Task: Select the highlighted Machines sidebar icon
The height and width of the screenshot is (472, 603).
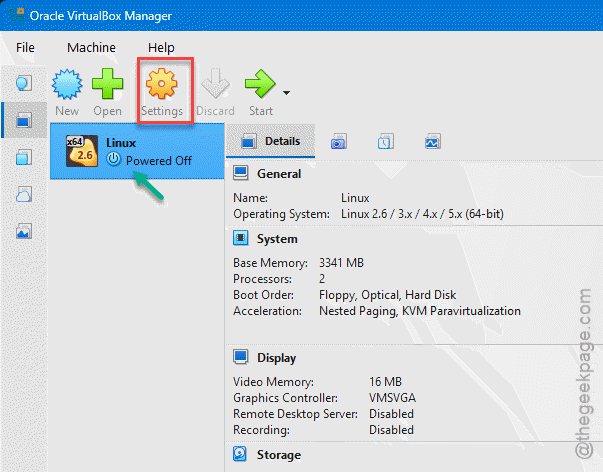Action: coord(24,120)
